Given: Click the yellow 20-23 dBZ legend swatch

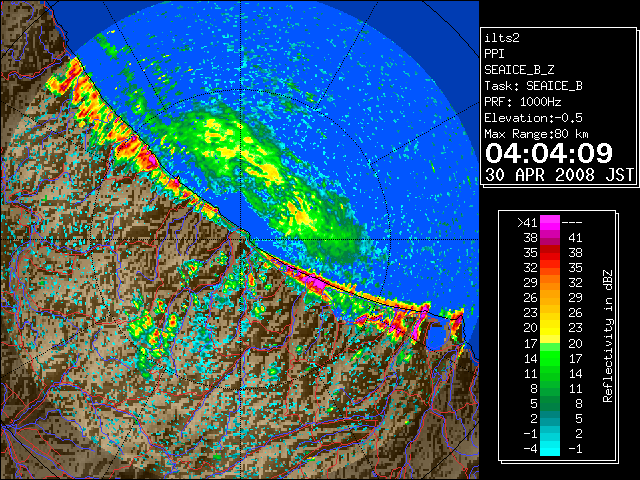Looking at the screenshot, I should click(x=550, y=328).
